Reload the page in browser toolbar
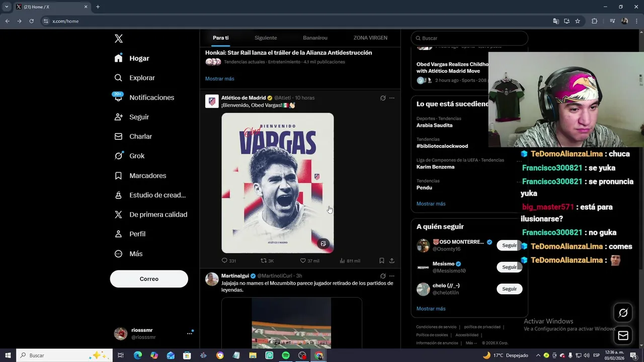644x362 pixels. click(31, 21)
